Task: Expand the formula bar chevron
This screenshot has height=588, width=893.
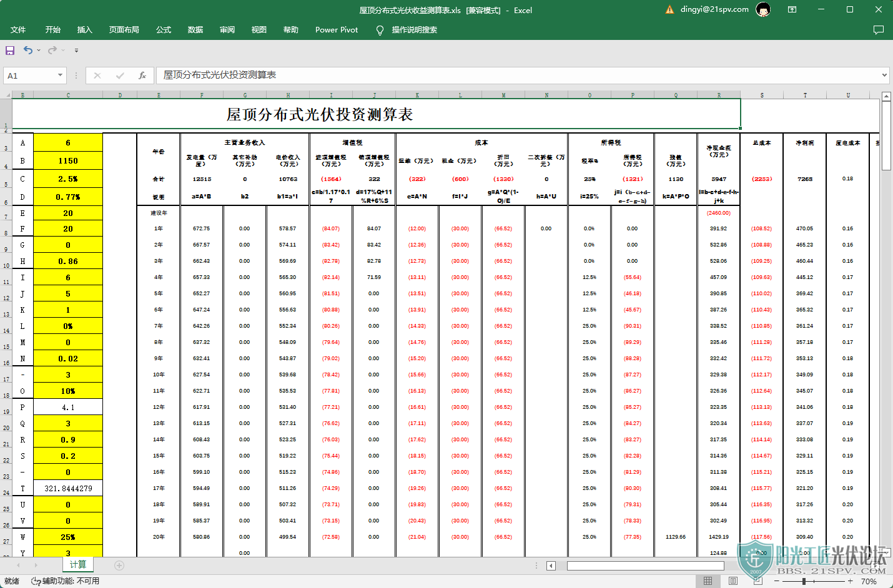Action: [x=884, y=75]
